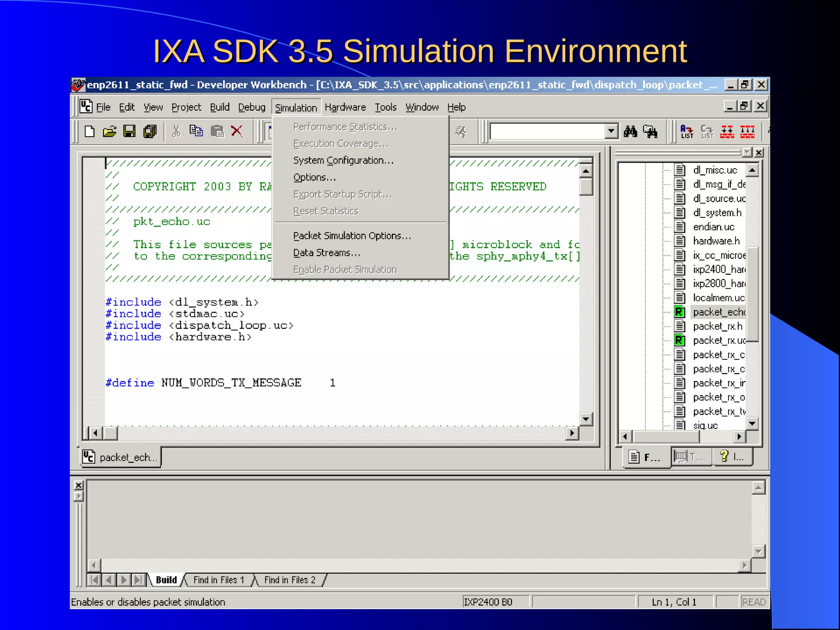Switch to Find in Files 1 tab

(x=219, y=580)
